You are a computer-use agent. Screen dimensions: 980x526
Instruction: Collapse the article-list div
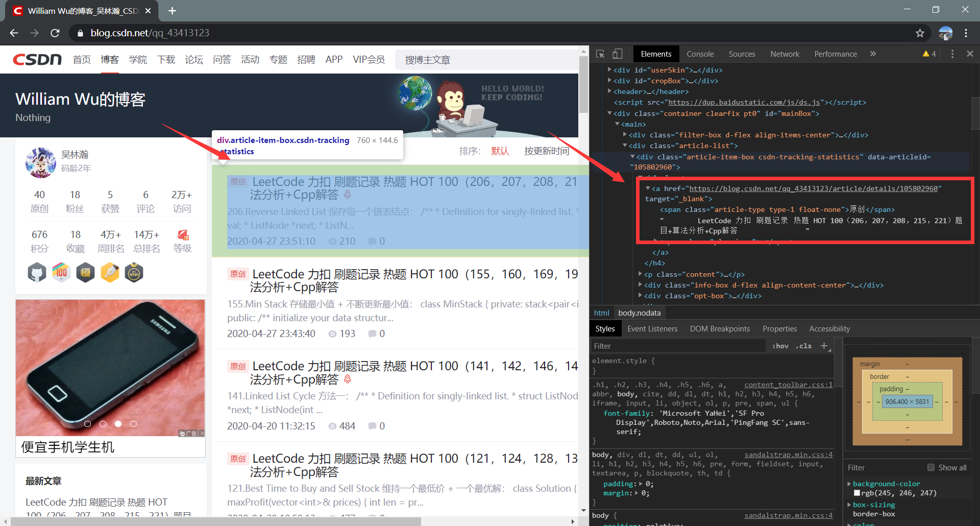coord(625,146)
